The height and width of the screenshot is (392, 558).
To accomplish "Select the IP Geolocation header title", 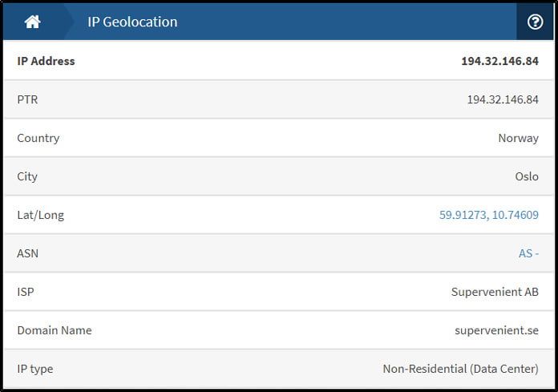I will (132, 22).
